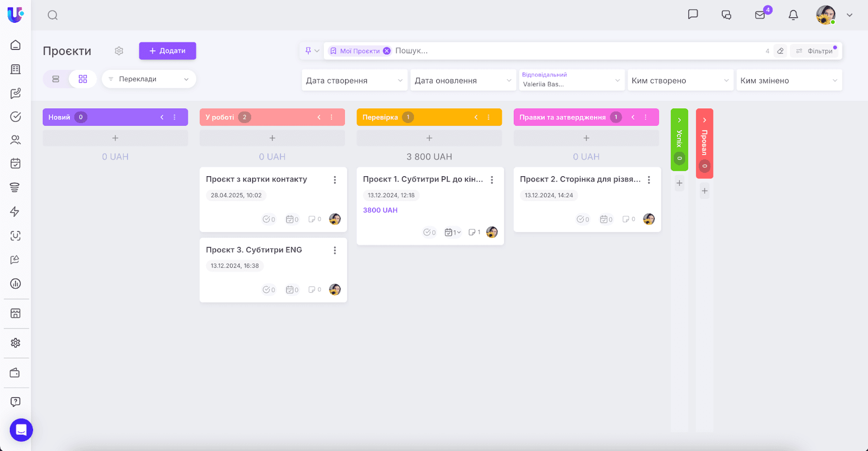Click the 3800 UAH amount on Проєкт 1
The height and width of the screenshot is (451, 868).
380,210
